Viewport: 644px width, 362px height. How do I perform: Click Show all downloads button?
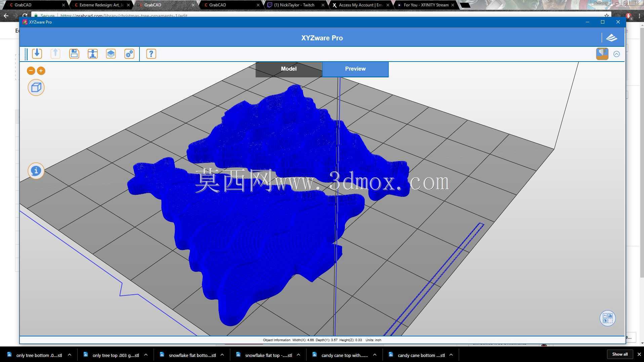pyautogui.click(x=620, y=354)
